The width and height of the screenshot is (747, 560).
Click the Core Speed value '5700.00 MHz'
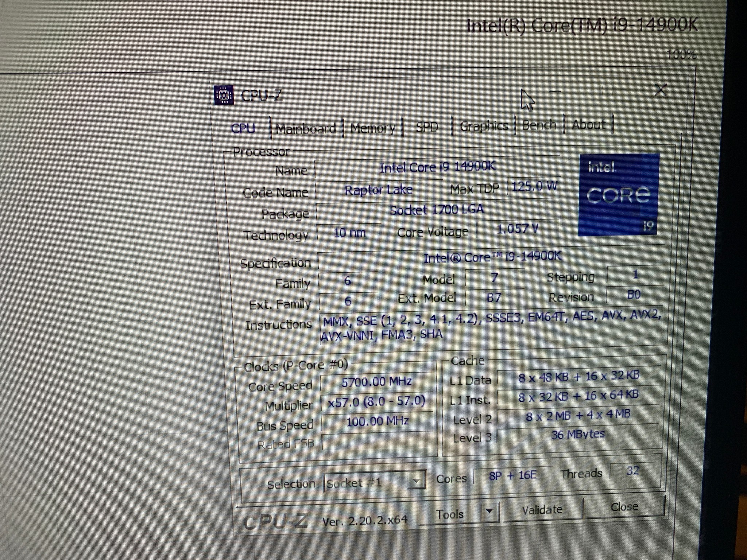(x=377, y=382)
